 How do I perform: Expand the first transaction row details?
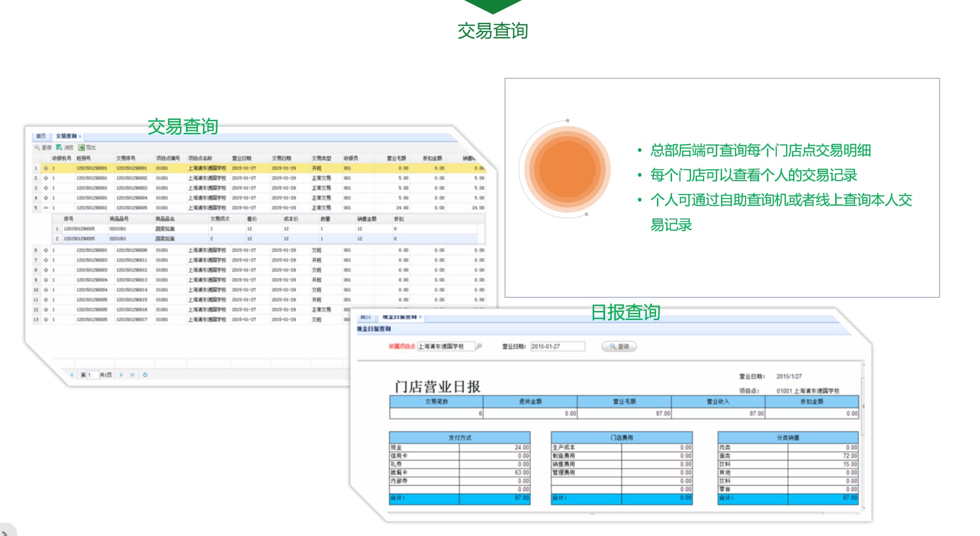(46, 168)
